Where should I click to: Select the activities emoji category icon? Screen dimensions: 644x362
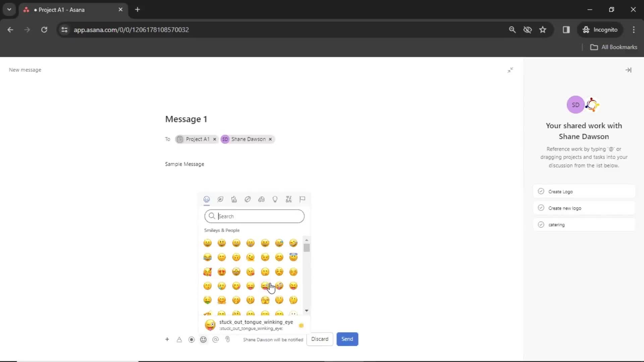(248, 199)
